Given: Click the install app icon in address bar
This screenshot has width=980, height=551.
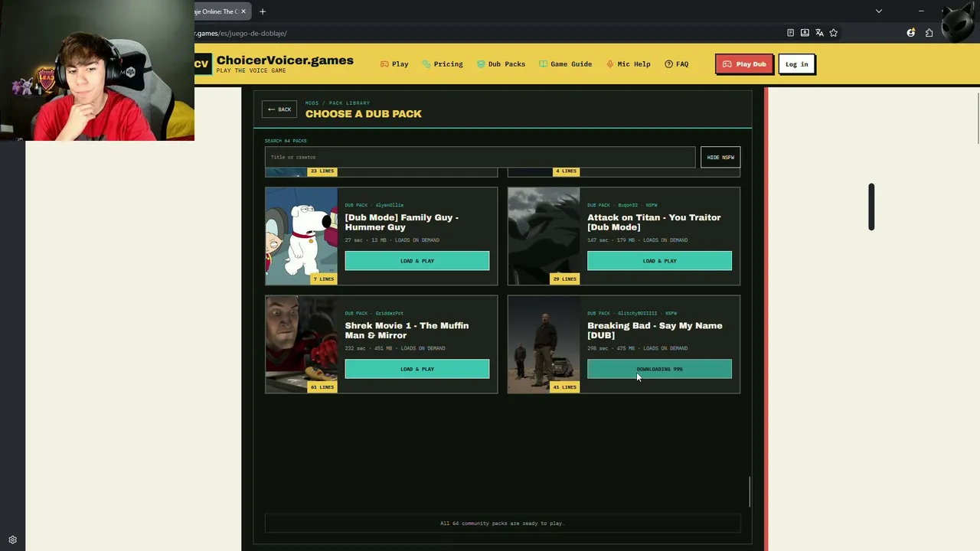Looking at the screenshot, I should click(805, 33).
